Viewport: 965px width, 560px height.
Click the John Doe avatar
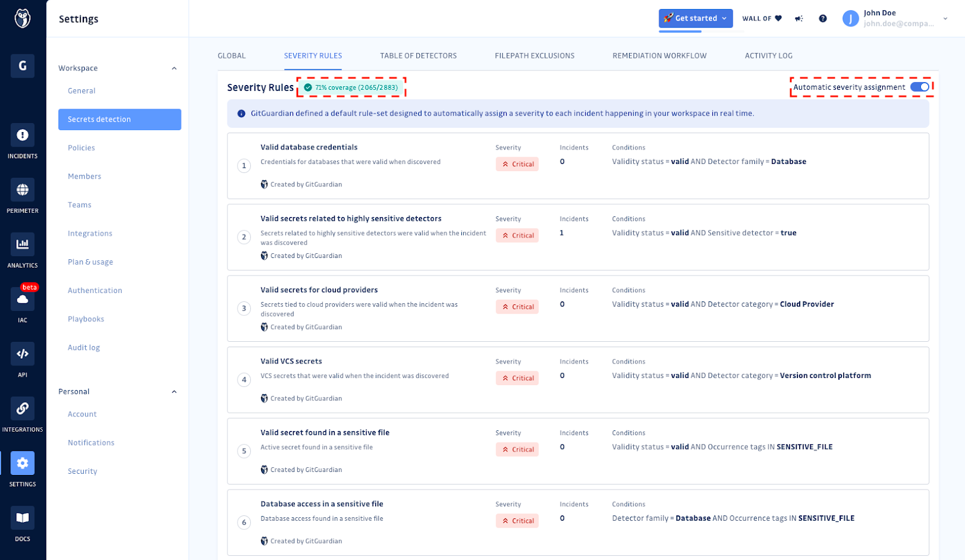[850, 19]
